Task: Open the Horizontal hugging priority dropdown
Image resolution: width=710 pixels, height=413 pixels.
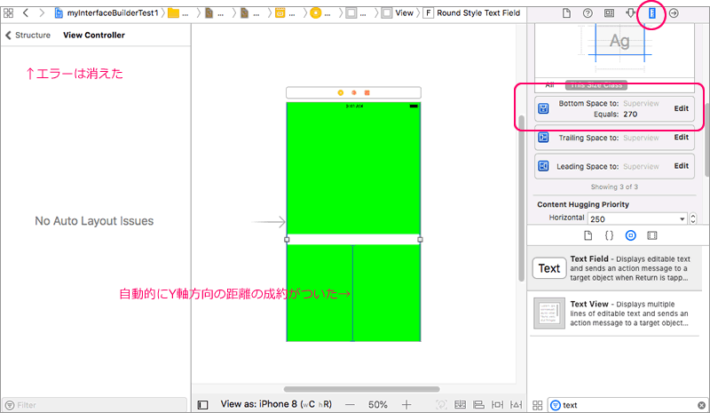Action: coord(638,218)
